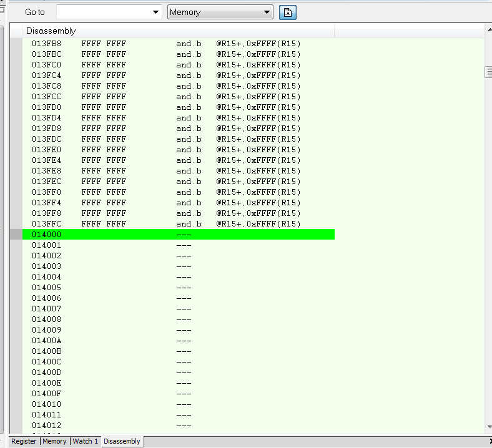Select the row at address 014005
492x448 pixels.
178,288
